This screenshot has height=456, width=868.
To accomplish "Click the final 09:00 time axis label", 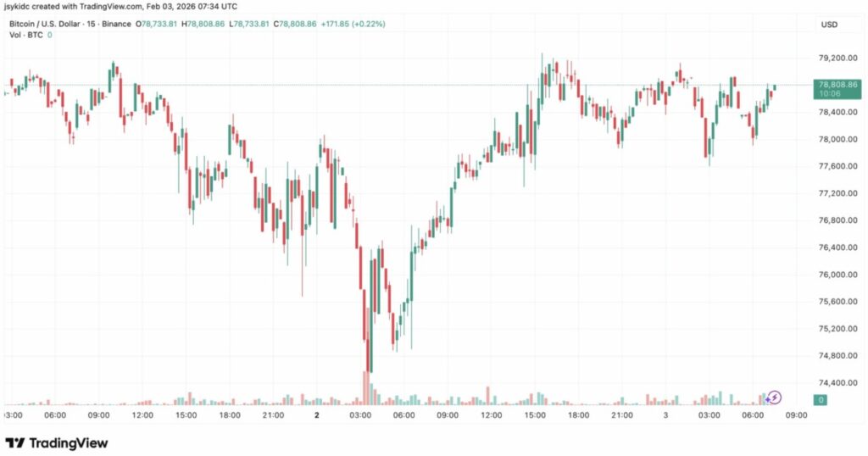I will (x=795, y=415).
